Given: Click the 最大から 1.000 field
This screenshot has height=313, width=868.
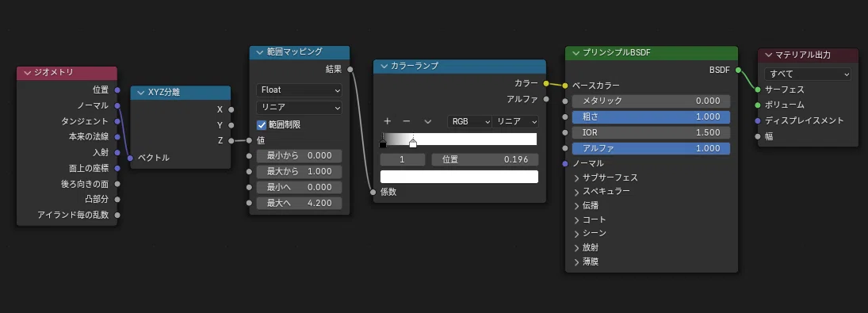Looking at the screenshot, I should point(299,171).
